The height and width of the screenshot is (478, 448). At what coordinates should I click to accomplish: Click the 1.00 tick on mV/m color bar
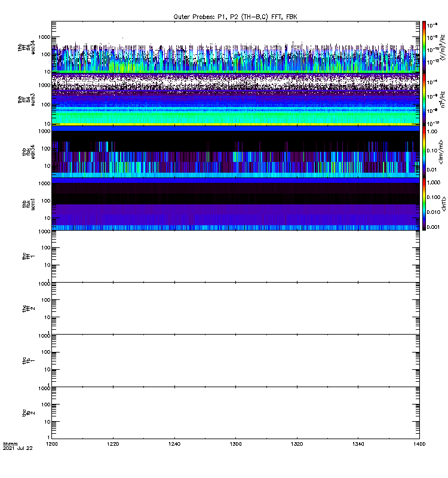432,131
